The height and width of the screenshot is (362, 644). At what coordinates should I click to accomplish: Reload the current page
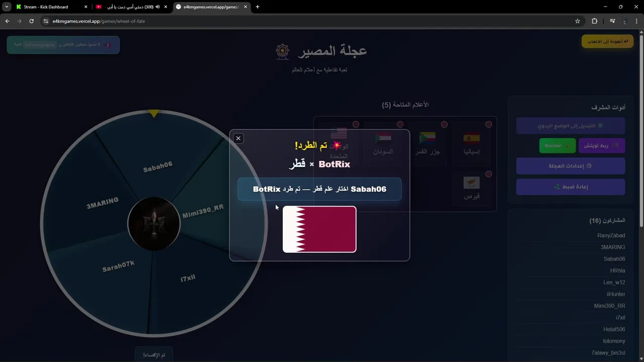click(31, 21)
